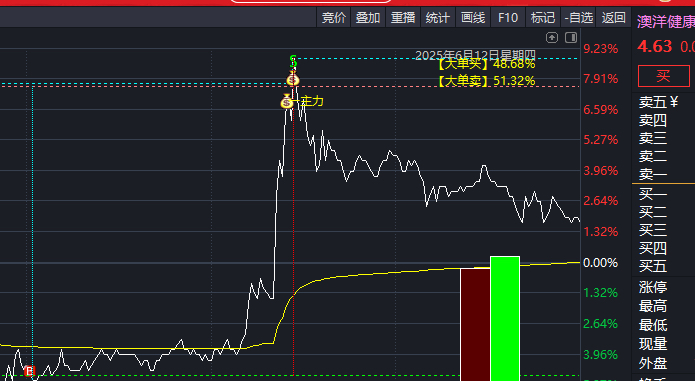Click the yen symbol next to 卖五

pos(673,102)
